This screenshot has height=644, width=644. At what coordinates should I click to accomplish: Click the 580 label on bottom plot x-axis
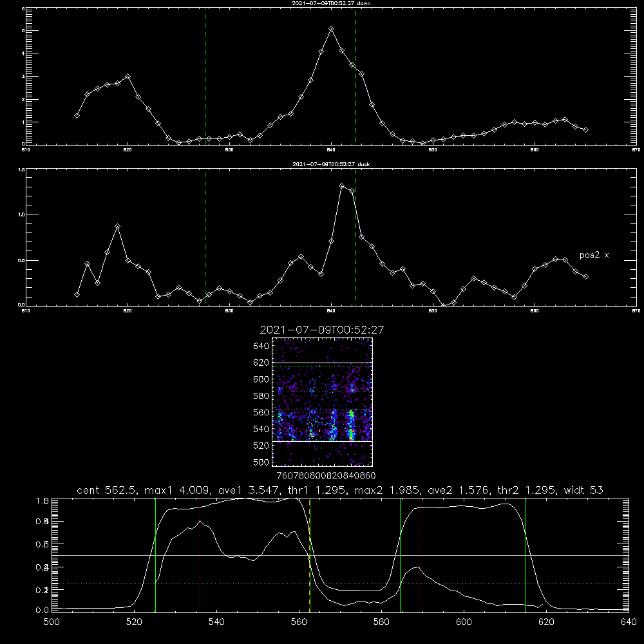(x=381, y=622)
